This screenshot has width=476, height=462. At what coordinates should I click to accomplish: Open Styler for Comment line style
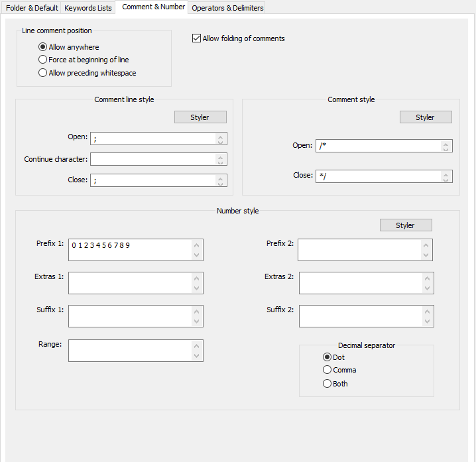point(200,117)
